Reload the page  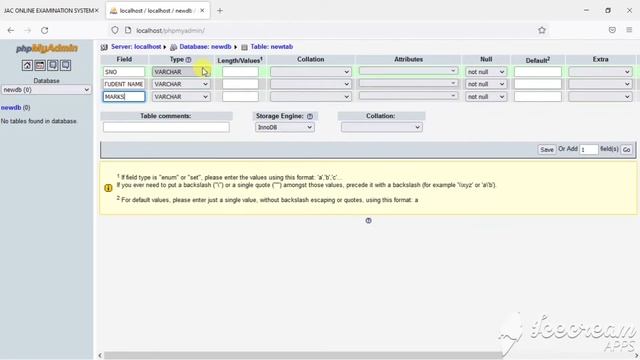point(44,30)
